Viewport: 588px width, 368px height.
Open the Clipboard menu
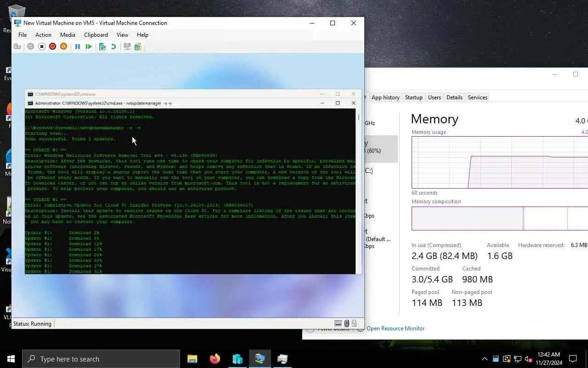[x=96, y=35]
